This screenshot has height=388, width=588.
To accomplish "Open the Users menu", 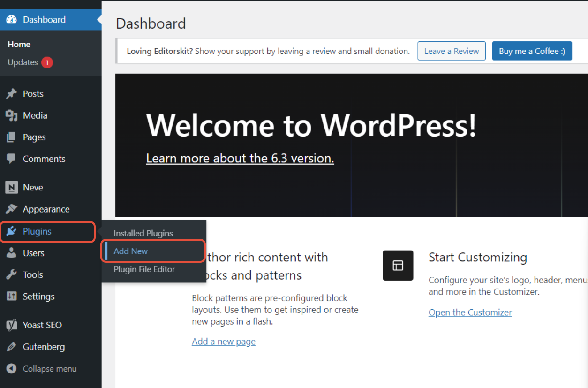I will [51, 253].
